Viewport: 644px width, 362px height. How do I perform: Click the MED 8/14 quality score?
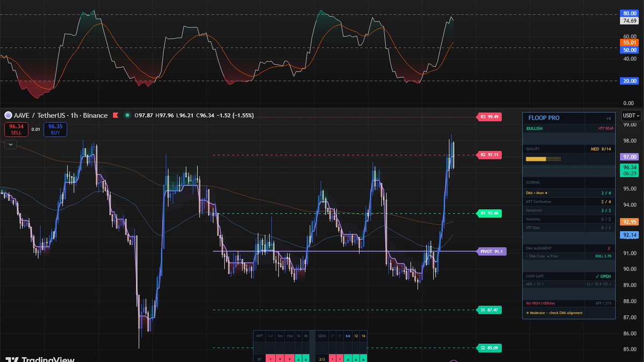click(602, 149)
